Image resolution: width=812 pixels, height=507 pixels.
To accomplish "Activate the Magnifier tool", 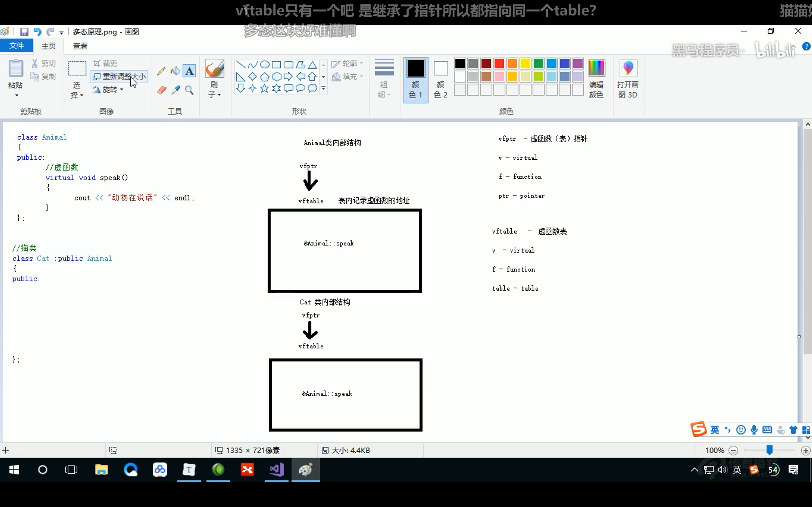I will tap(189, 90).
